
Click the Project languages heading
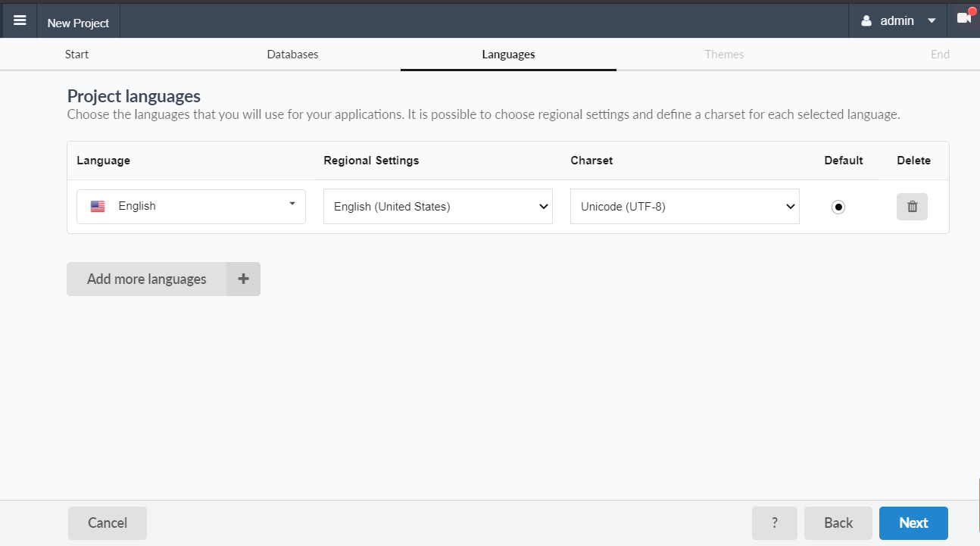[134, 96]
